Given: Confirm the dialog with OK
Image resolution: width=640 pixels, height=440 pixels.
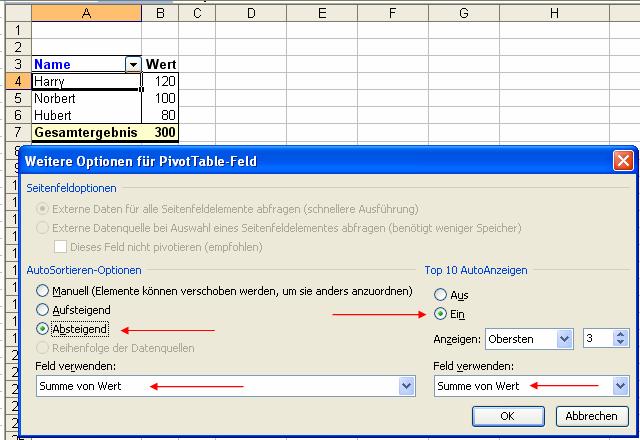Looking at the screenshot, I should coord(507,415).
